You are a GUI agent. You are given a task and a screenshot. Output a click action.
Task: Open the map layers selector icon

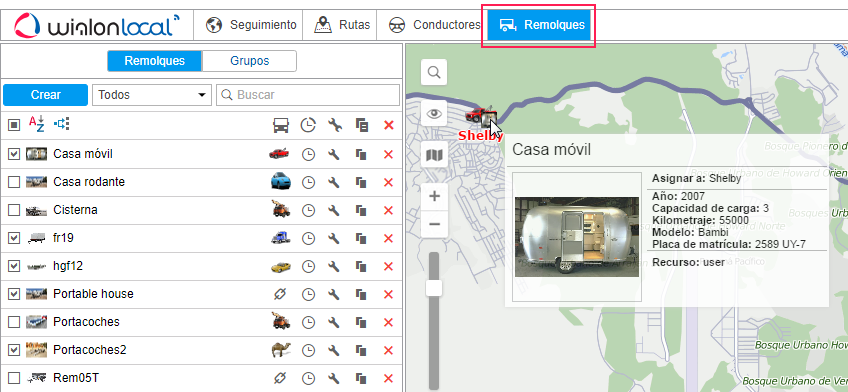tap(434, 156)
